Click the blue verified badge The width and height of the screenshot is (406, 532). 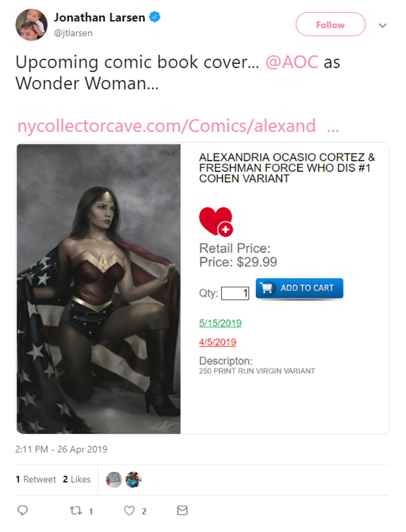click(155, 17)
